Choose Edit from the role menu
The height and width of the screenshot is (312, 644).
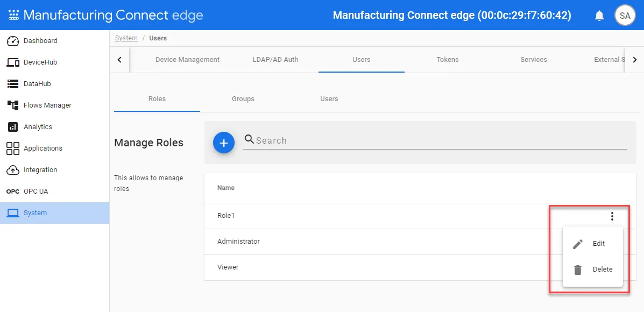[593, 244]
